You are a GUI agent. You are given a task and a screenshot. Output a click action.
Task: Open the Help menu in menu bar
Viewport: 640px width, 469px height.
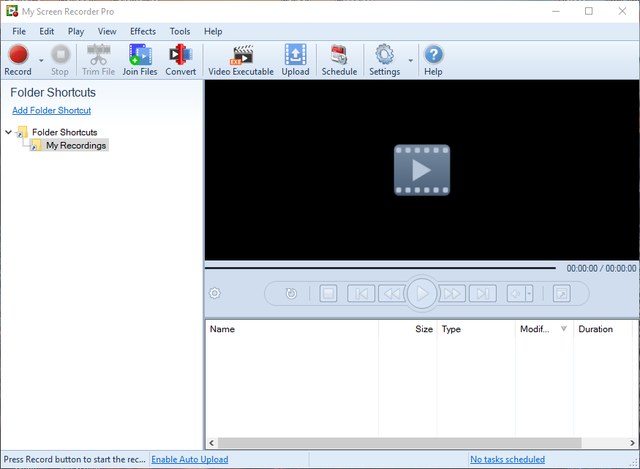213,31
